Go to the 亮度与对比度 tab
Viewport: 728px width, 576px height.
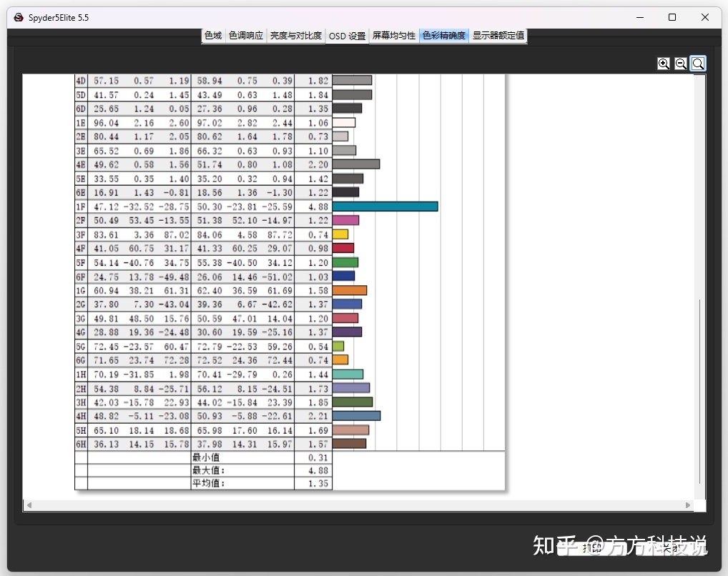[296, 36]
